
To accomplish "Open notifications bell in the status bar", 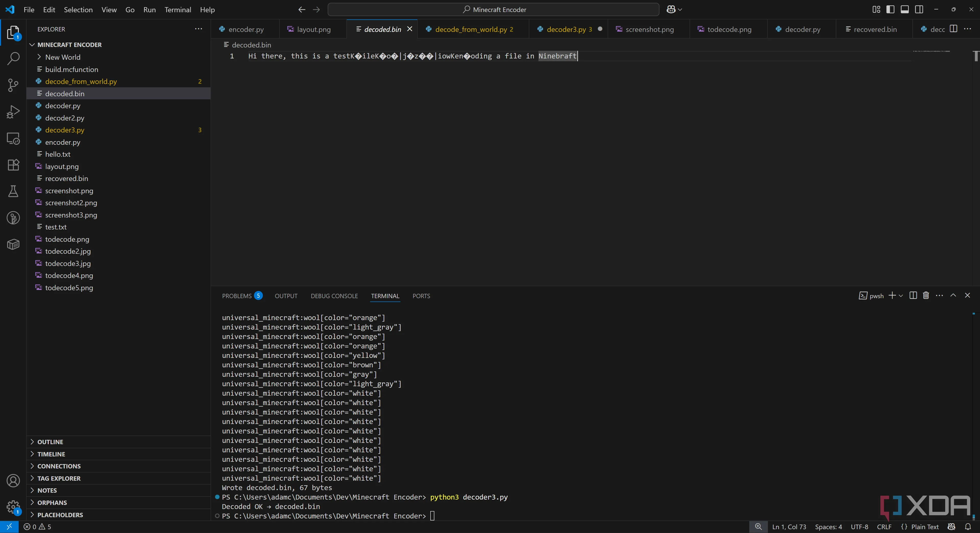I will pyautogui.click(x=968, y=527).
